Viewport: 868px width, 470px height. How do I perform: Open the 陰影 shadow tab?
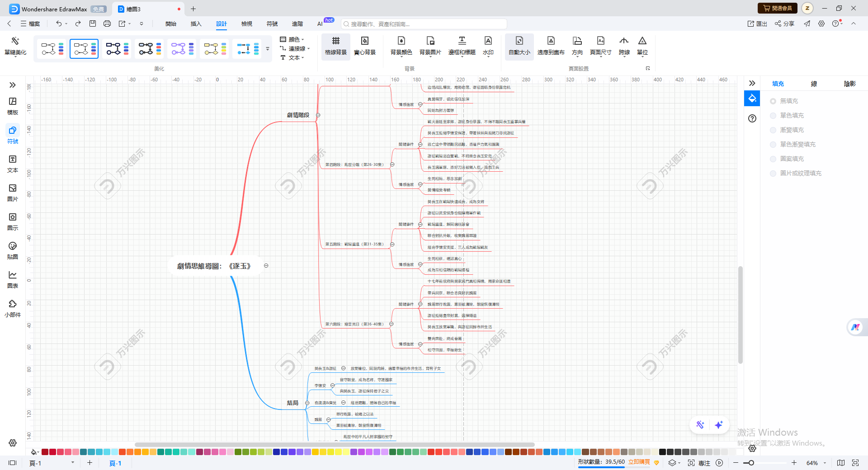click(x=849, y=84)
